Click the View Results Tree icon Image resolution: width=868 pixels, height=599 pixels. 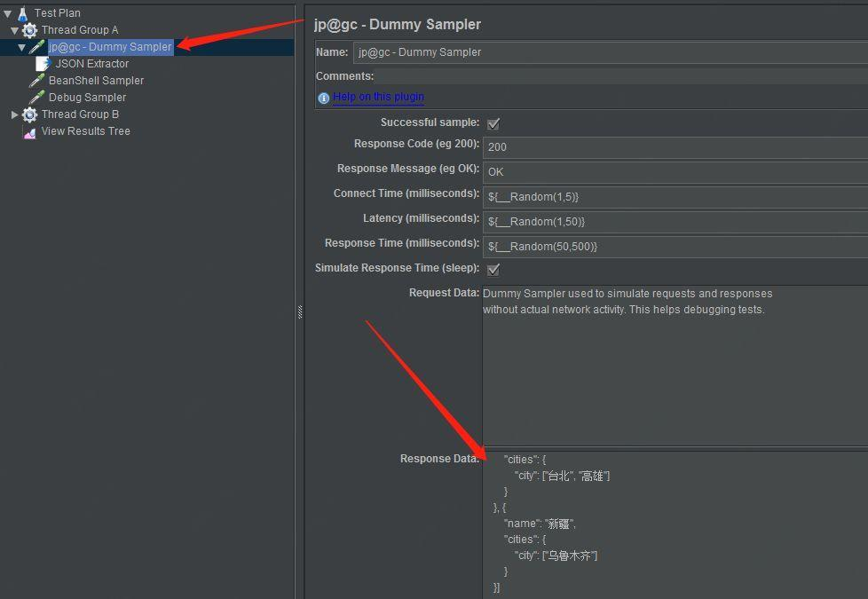pos(30,131)
